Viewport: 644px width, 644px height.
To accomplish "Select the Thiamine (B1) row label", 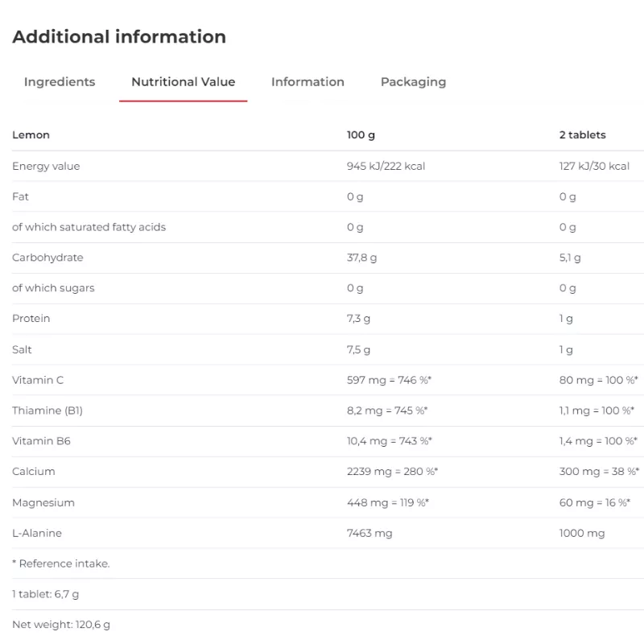I will [47, 411].
